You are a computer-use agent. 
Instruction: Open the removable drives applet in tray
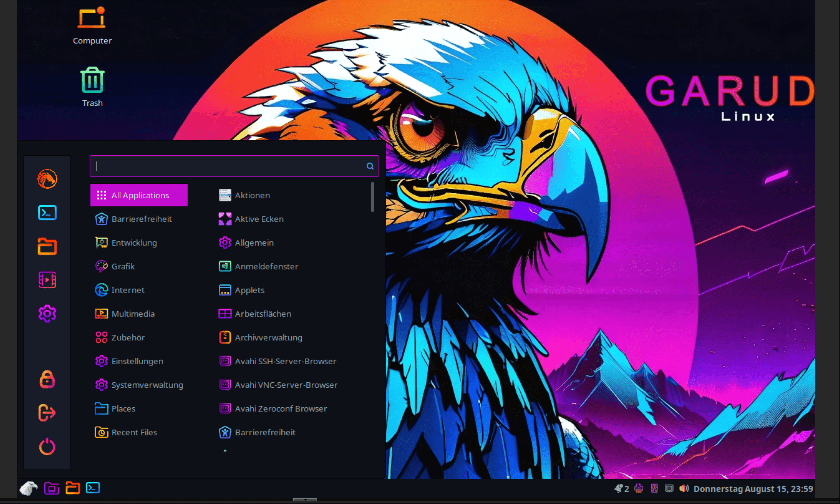click(x=654, y=489)
